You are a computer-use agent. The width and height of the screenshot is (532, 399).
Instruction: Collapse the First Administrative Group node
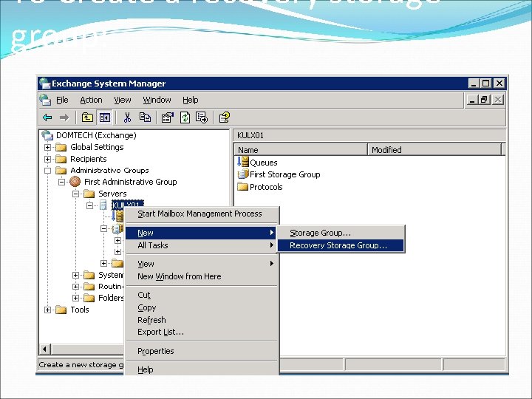(x=61, y=183)
